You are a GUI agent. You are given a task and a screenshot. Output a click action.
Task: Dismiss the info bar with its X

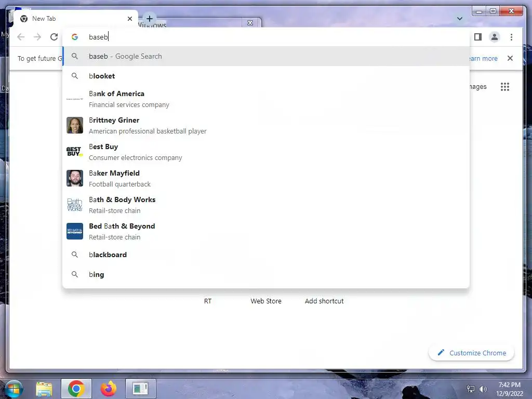[510, 58]
